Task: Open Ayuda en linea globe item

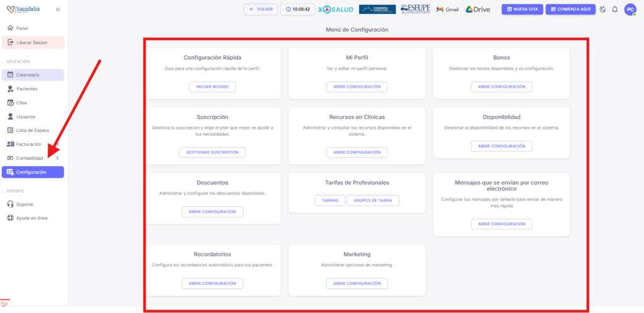Action: point(33,218)
